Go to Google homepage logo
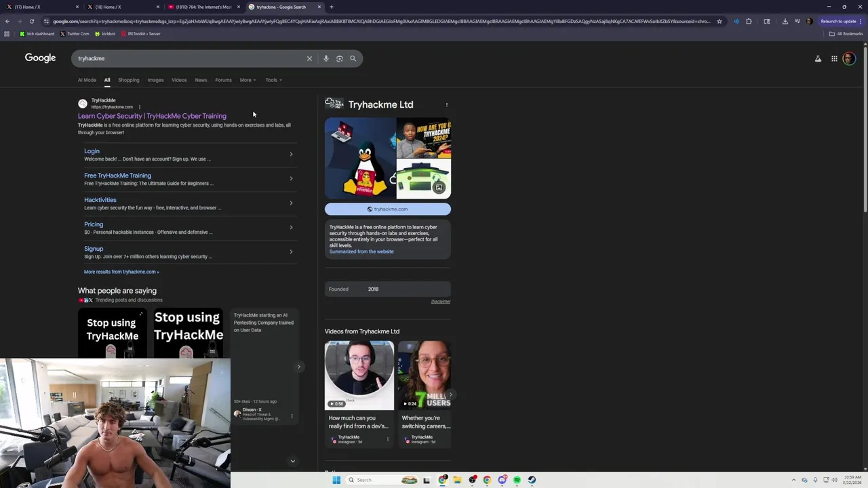The width and height of the screenshot is (868, 488). point(41,58)
